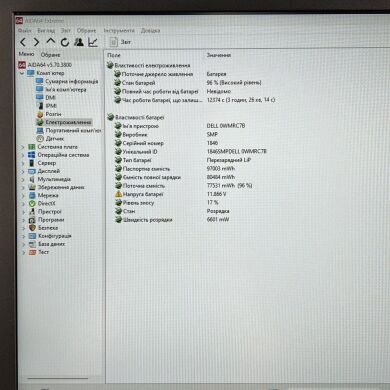Click the DirectX green icon in tree
The width and height of the screenshot is (390, 390).
point(32,204)
